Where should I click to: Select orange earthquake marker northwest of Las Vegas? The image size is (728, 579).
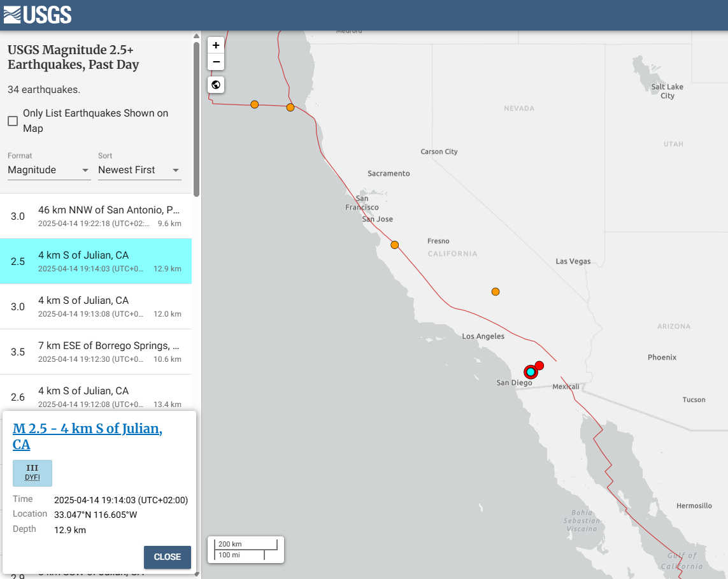[x=496, y=292]
